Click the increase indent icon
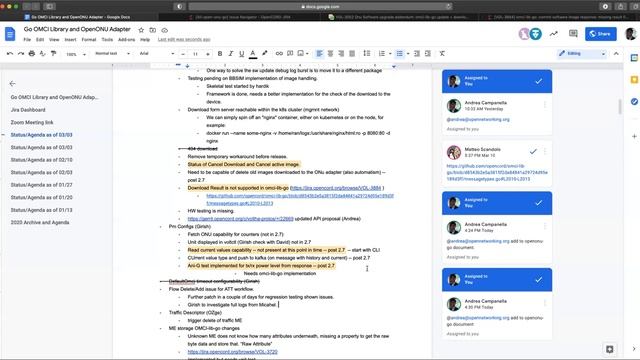Image resolution: width=640 pixels, height=360 pixels. click(428, 53)
